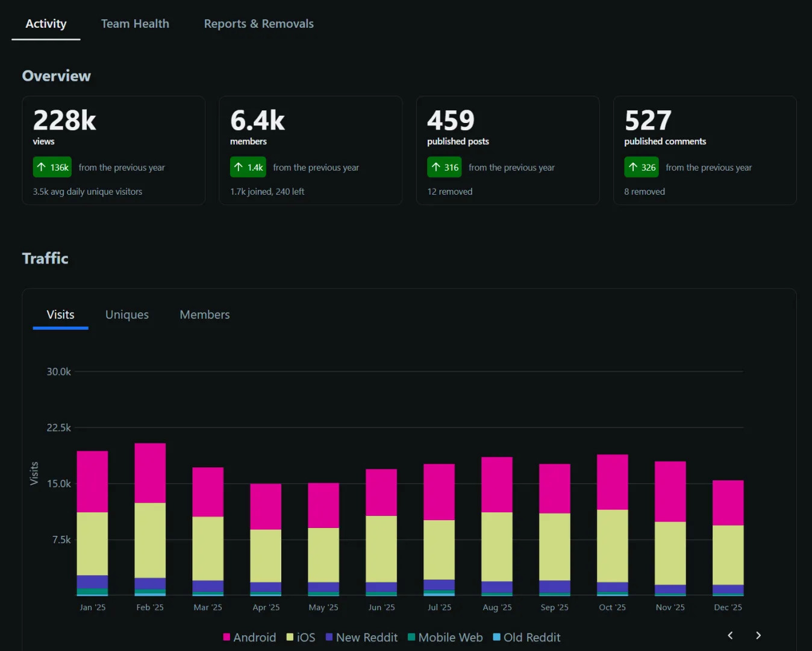
Task: Toggle Android series in chart legend
Action: pos(249,637)
